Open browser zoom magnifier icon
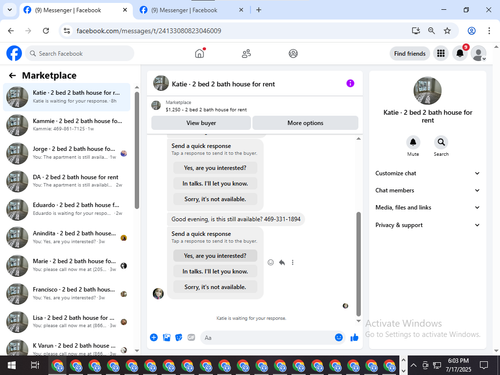The height and width of the screenshot is (375, 500). coord(431,31)
